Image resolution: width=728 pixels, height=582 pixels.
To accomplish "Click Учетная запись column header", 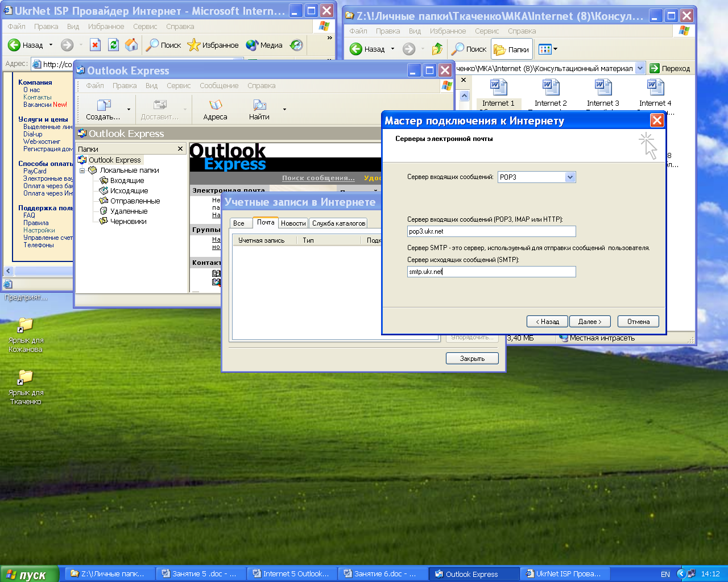I will click(x=265, y=240).
